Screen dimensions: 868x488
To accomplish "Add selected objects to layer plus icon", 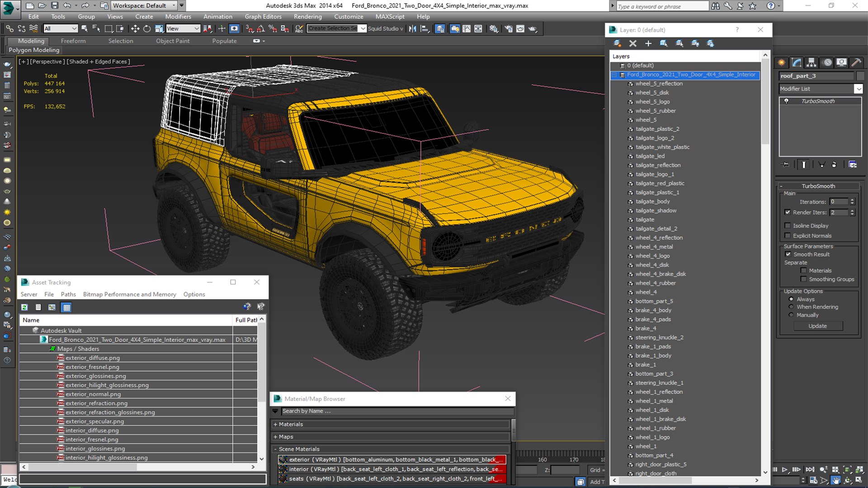I will coord(648,43).
